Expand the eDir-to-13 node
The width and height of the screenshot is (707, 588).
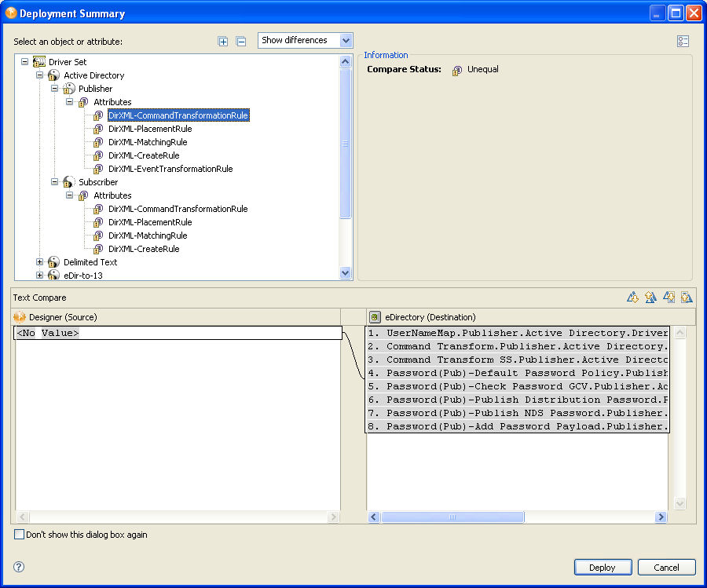[x=40, y=275]
